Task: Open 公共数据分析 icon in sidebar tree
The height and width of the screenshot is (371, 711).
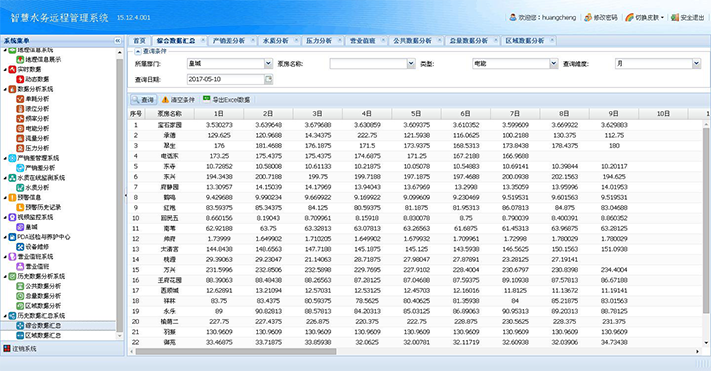Action: [x=20, y=286]
